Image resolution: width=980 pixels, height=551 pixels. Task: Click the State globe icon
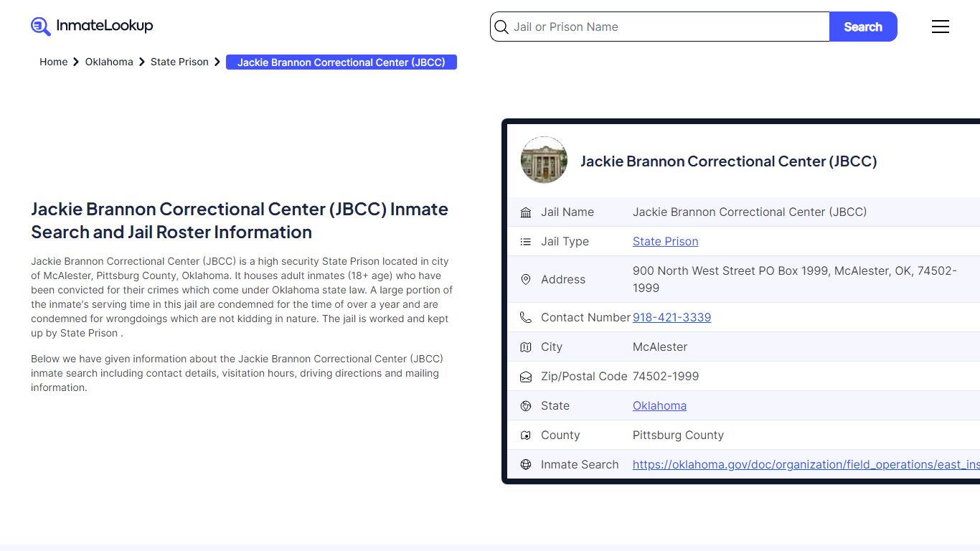tap(526, 406)
